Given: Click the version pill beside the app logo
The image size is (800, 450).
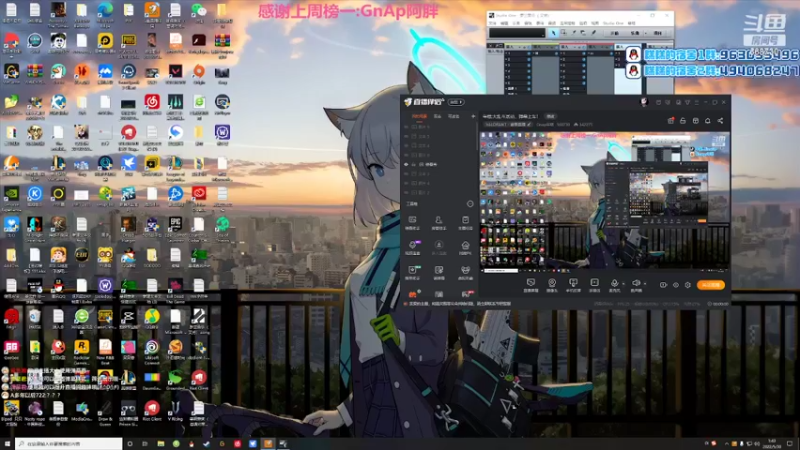Looking at the screenshot, I should (x=456, y=103).
